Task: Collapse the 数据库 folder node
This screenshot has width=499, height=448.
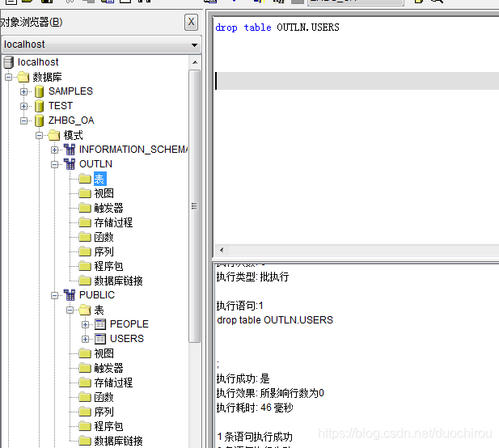Action: [9, 77]
